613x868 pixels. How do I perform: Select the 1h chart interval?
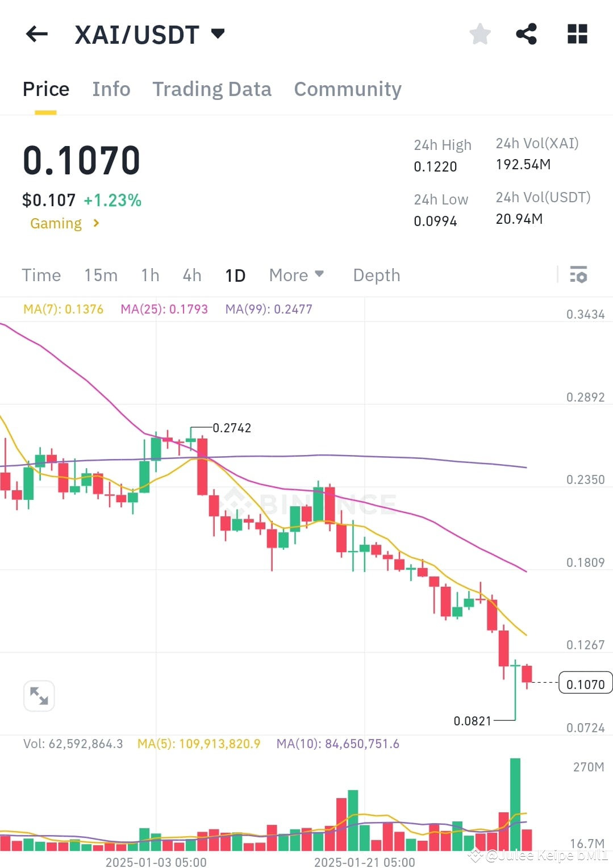(149, 275)
